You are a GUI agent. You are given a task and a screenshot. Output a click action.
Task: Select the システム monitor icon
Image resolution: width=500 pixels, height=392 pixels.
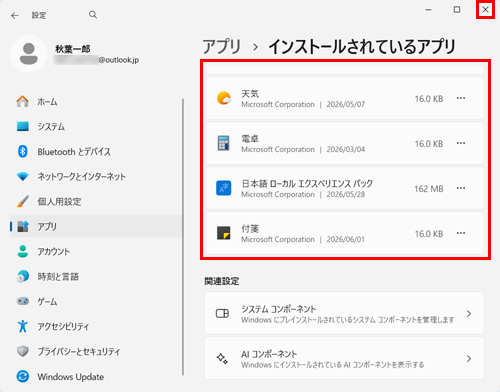(x=23, y=126)
